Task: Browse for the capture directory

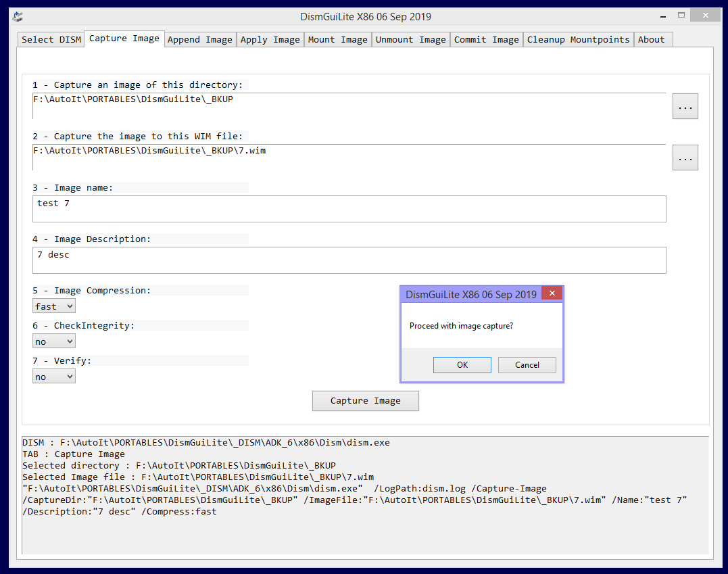Action: (685, 106)
